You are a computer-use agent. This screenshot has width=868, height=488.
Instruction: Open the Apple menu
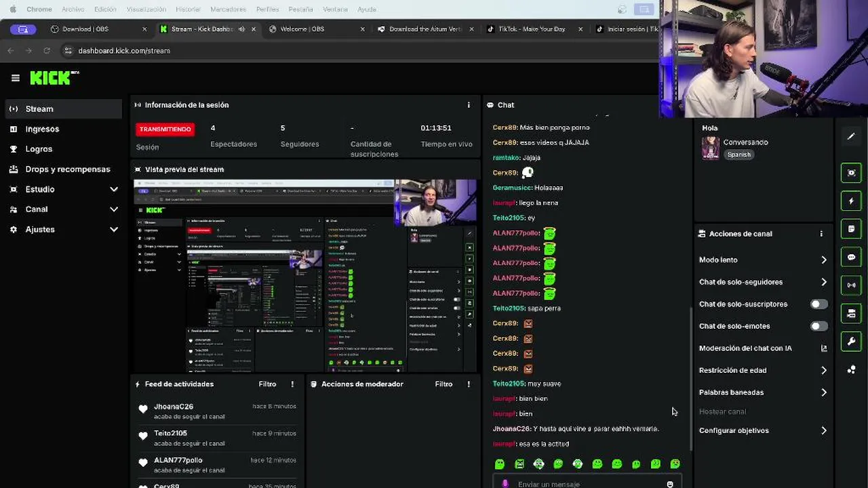[12, 9]
